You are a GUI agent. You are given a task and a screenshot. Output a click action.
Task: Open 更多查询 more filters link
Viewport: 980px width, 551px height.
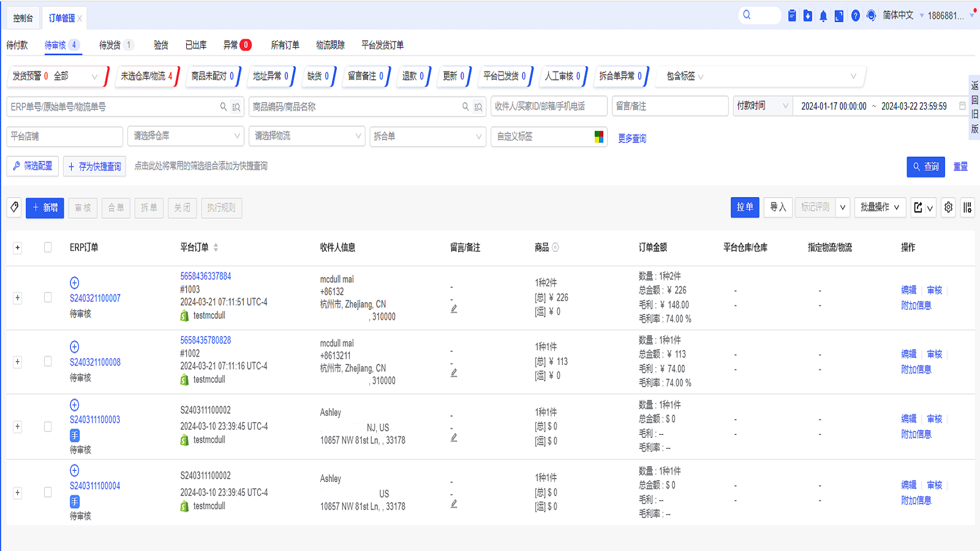(x=632, y=138)
